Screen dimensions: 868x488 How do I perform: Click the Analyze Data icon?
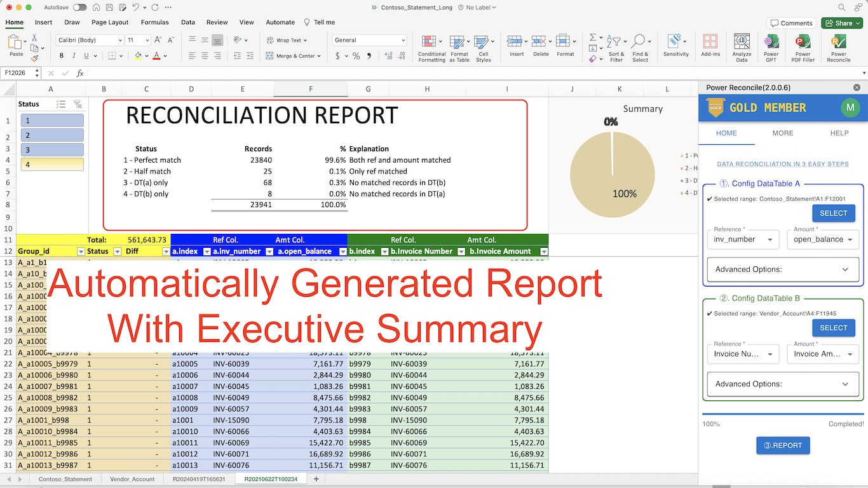(742, 48)
